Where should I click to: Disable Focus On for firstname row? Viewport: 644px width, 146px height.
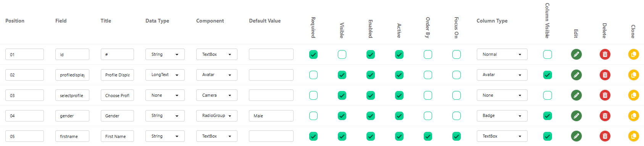456,136
